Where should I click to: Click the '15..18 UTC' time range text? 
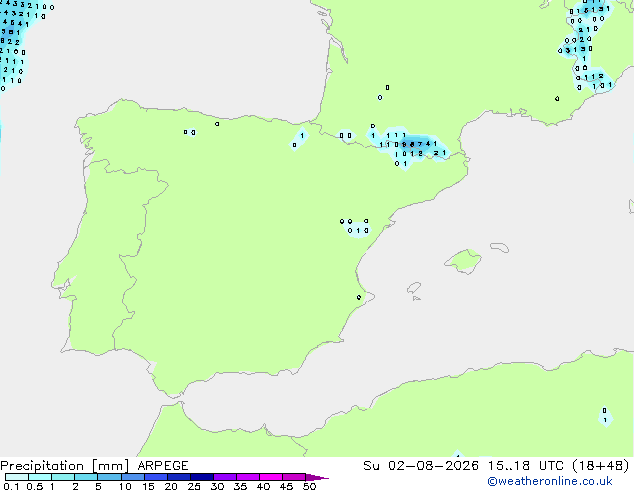[x=526, y=466]
